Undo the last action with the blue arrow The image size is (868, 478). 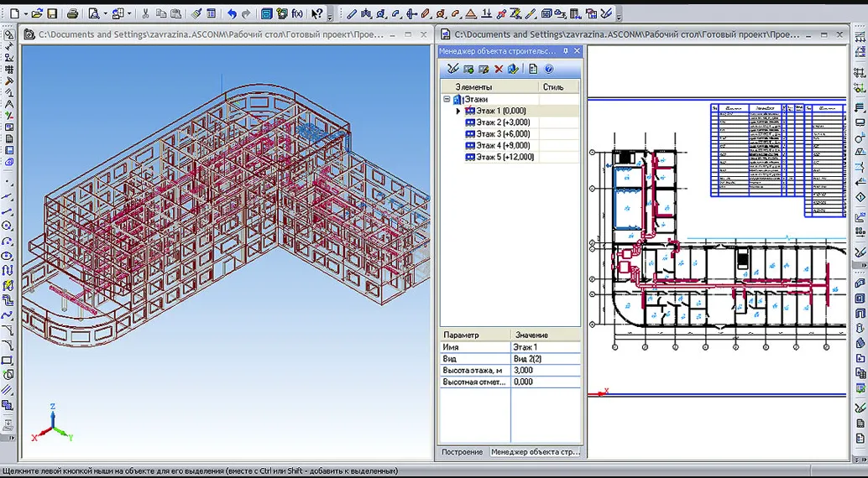[x=232, y=13]
